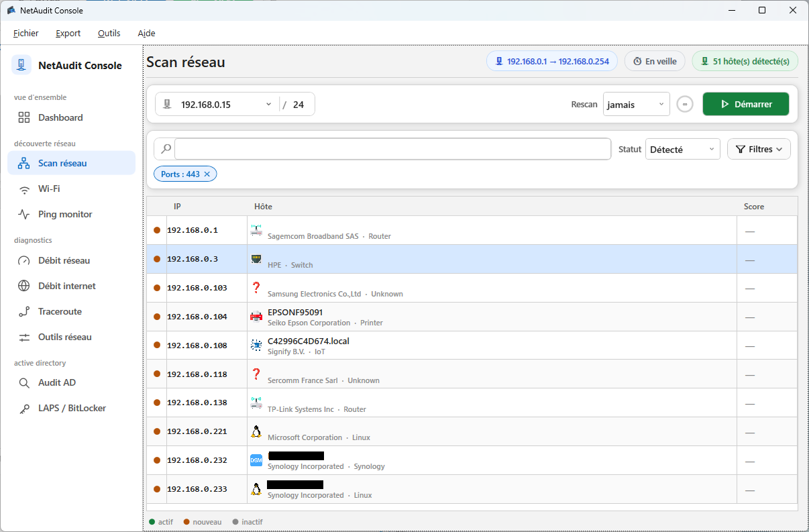Click the penguin icon for 192.168.0.233
Image resolution: width=809 pixels, height=532 pixels.
(256, 489)
